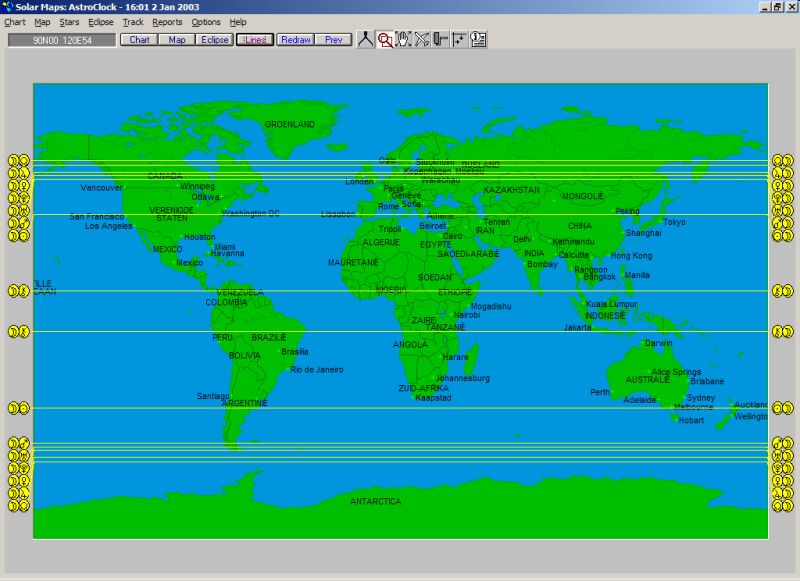Expand the Reports menu

167,22
